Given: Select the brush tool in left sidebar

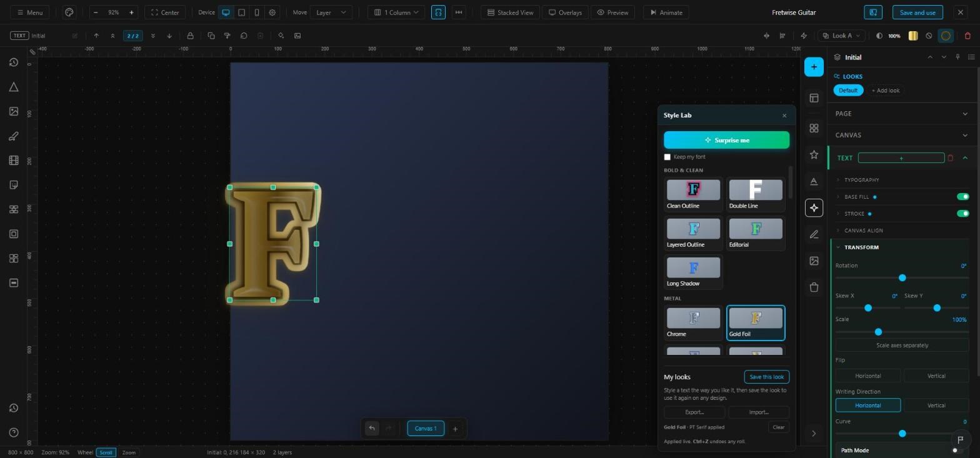Looking at the screenshot, I should coord(14,136).
